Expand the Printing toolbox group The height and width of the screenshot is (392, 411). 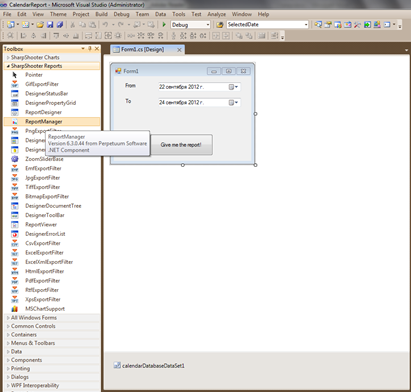coord(52,368)
